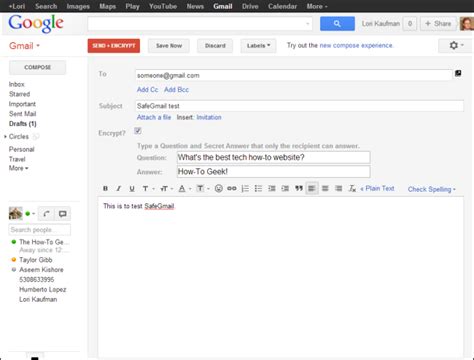Screen dimensions: 474x360
Task: Remove formatting from selected text
Action: (x=352, y=189)
